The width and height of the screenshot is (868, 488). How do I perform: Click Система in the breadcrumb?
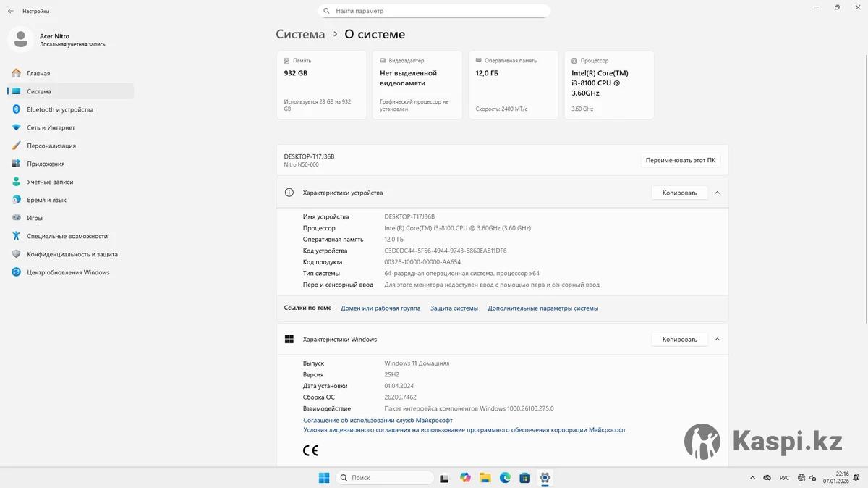tap(300, 34)
